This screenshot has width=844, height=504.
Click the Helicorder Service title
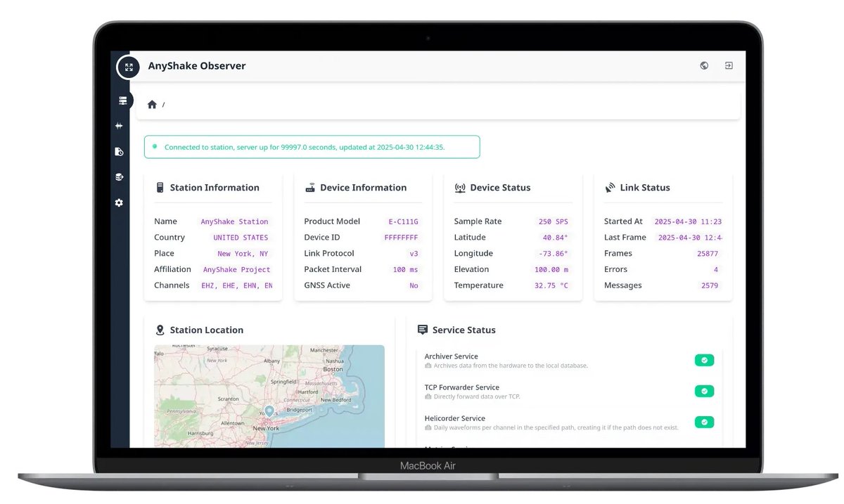[455, 418]
